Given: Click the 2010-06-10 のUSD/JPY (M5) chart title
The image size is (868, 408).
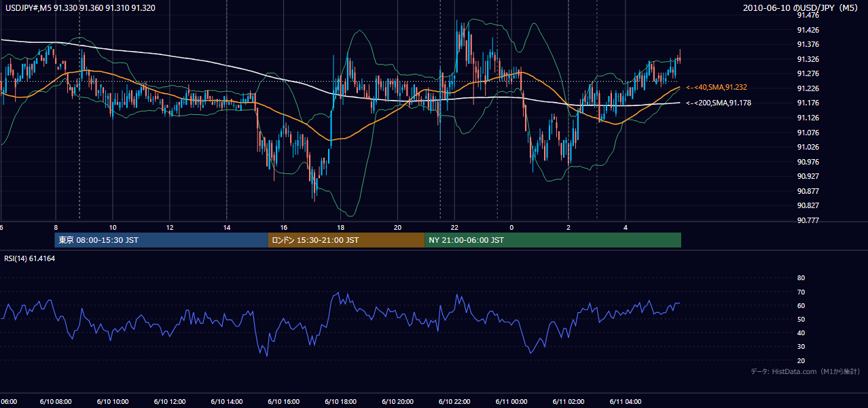Looking at the screenshot, I should (x=801, y=7).
